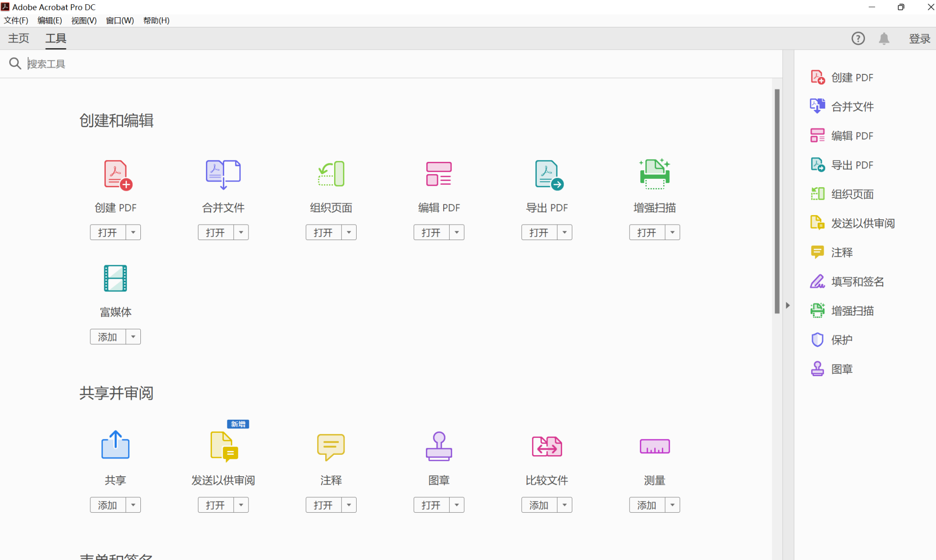Image resolution: width=936 pixels, height=560 pixels.
Task: Open the Compare Files (比较文件) icon
Action: point(547,446)
